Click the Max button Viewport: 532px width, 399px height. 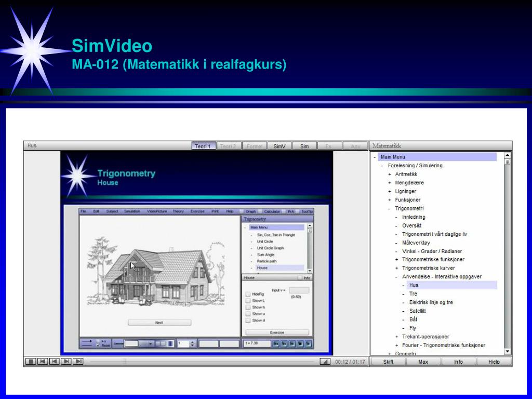point(423,362)
